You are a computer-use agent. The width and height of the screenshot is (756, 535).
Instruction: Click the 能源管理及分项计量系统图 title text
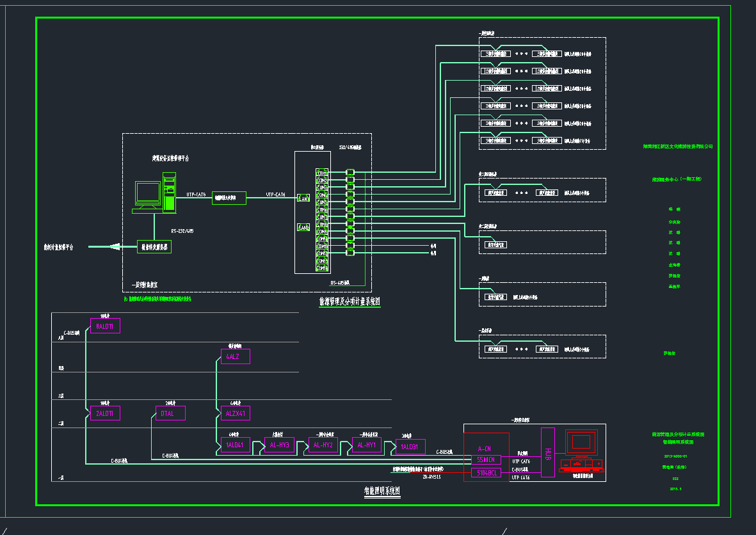pyautogui.click(x=350, y=301)
